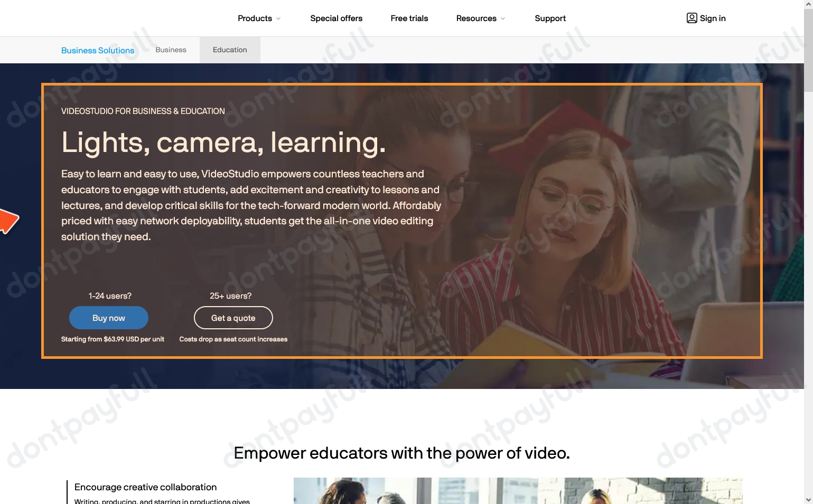Open the Business Solutions link

click(x=98, y=50)
